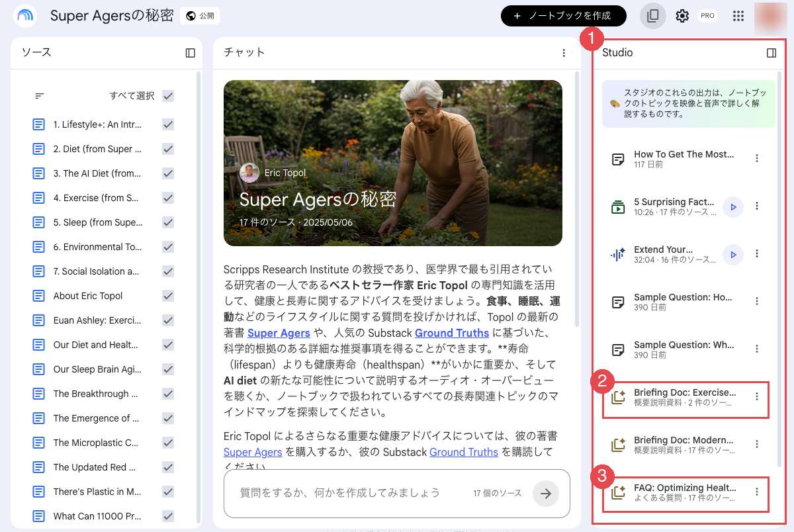Viewport: 794px width, 532px height.
Task: Uncheck source 6. Environmental To...
Action: [168, 247]
